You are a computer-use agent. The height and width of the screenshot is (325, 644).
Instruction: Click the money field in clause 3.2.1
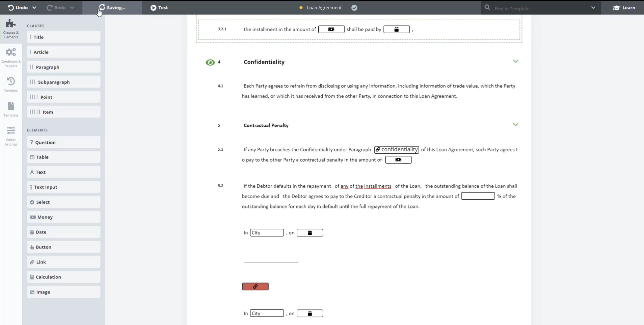(331, 29)
